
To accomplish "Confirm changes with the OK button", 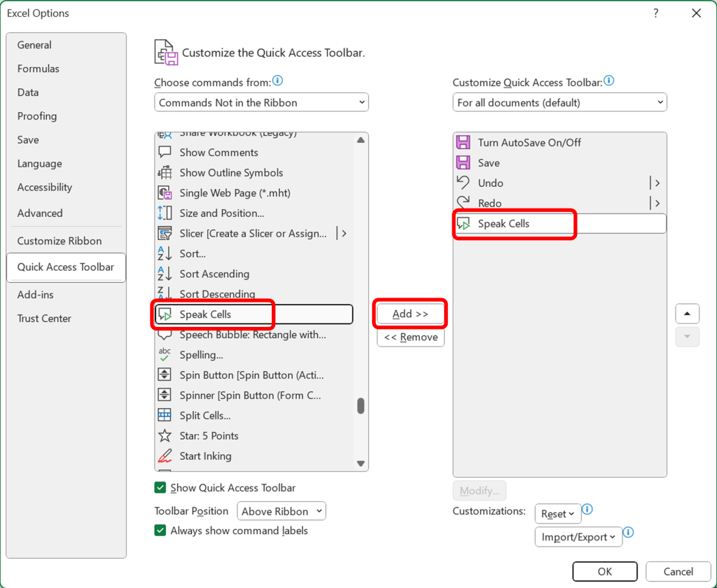I will (604, 571).
